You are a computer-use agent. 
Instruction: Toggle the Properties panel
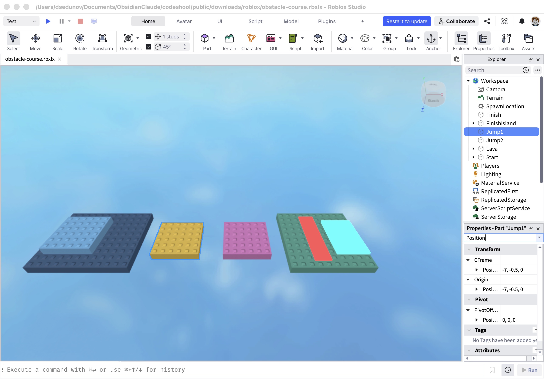[484, 41]
